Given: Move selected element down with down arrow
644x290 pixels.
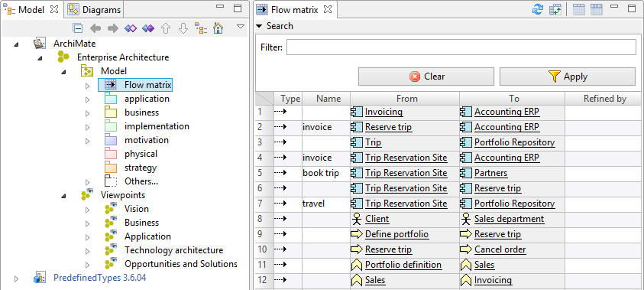Looking at the screenshot, I should pyautogui.click(x=183, y=28).
